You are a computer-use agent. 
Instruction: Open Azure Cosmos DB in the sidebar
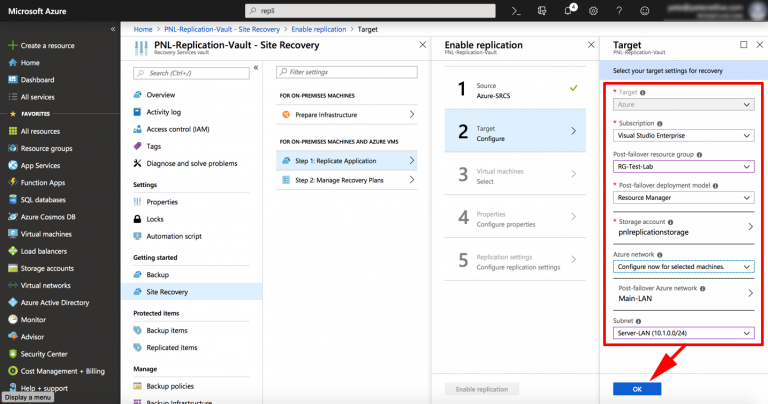point(48,217)
